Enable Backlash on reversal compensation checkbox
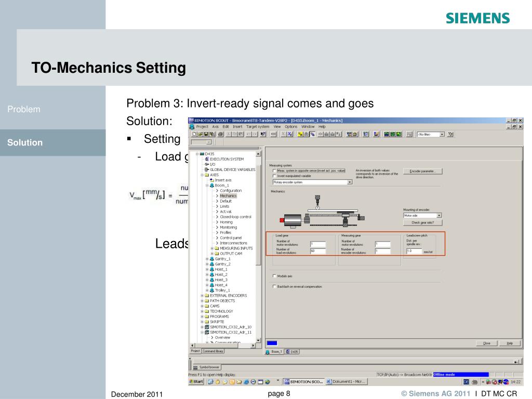 click(x=274, y=287)
